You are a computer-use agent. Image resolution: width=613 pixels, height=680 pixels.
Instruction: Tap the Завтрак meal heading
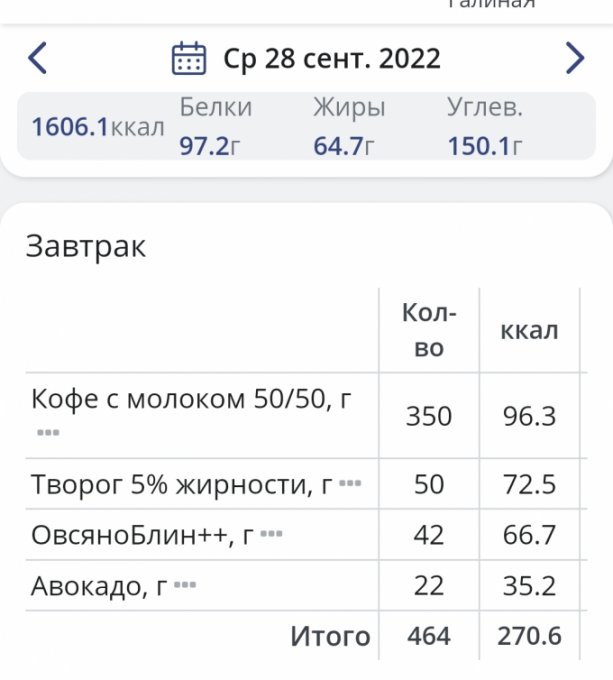86,247
